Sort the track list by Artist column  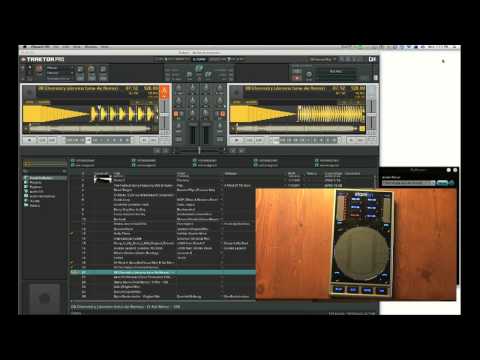click(x=181, y=174)
